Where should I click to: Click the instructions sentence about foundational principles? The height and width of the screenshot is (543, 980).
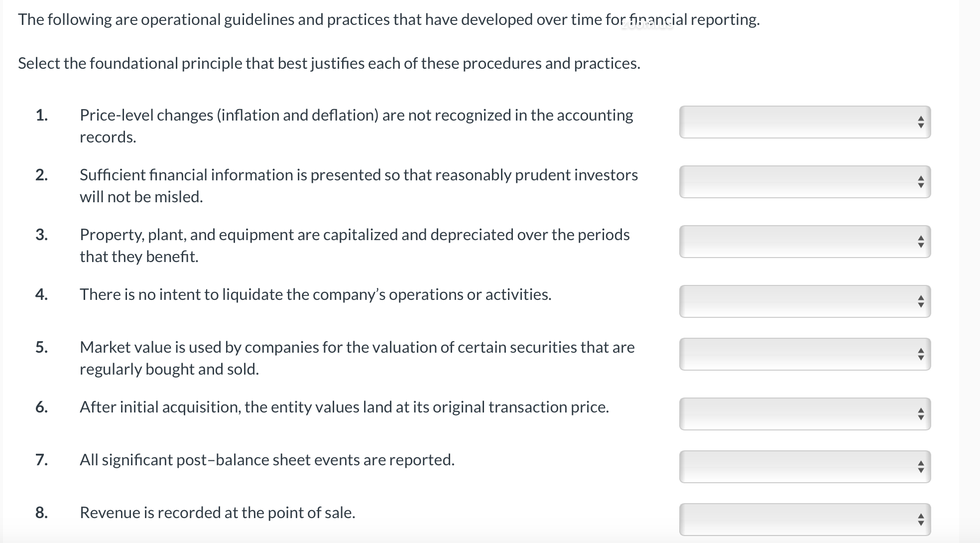328,63
